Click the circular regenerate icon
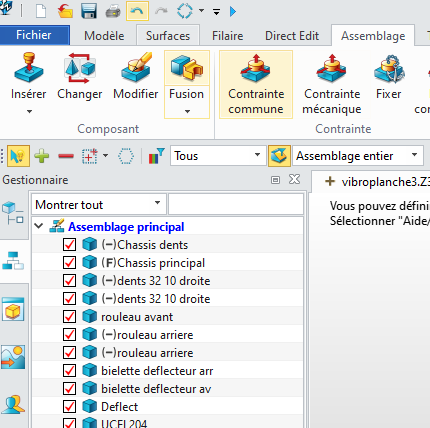 [x=184, y=11]
